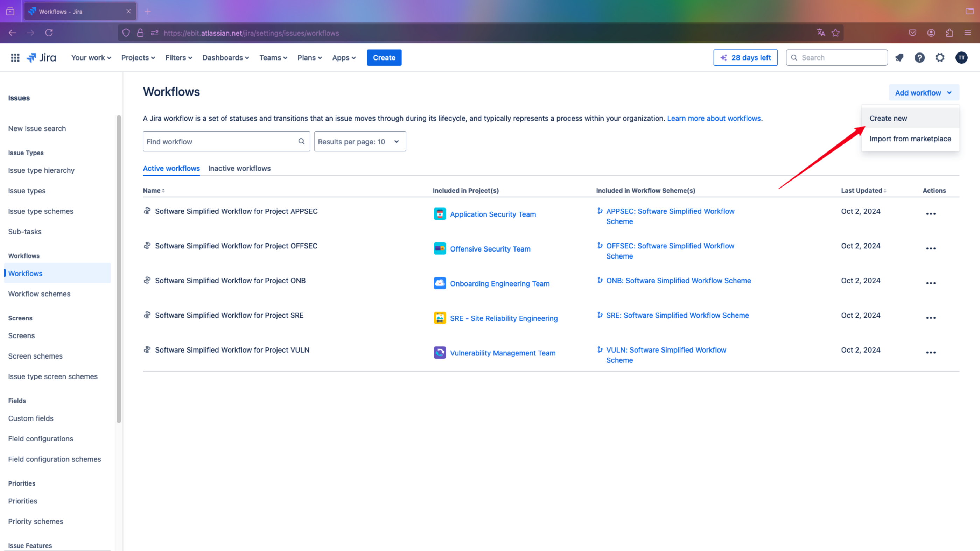Viewport: 980px width, 551px height.
Task: Expand the Projects menu in navbar
Action: click(138, 58)
